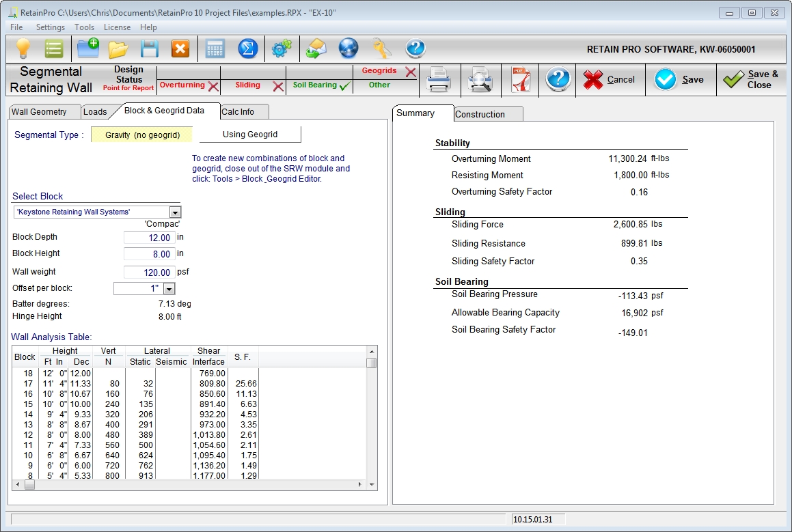Expand the Keystone Retaining Wall Systems dropdown
Image resolution: width=792 pixels, height=532 pixels.
click(176, 212)
